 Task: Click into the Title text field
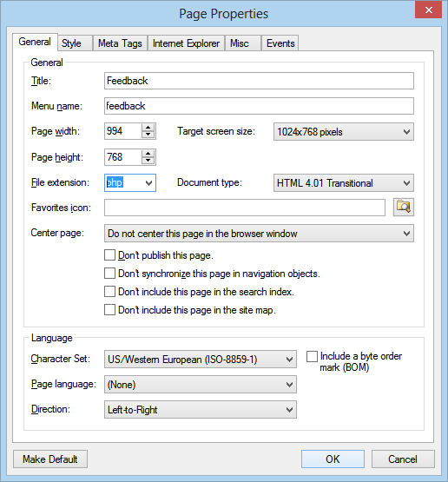(259, 81)
